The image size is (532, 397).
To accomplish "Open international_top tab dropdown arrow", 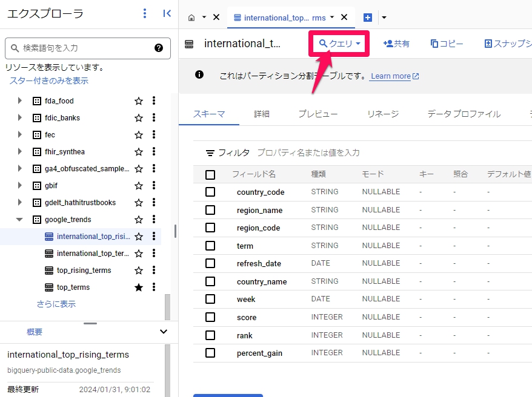I will click(x=332, y=18).
